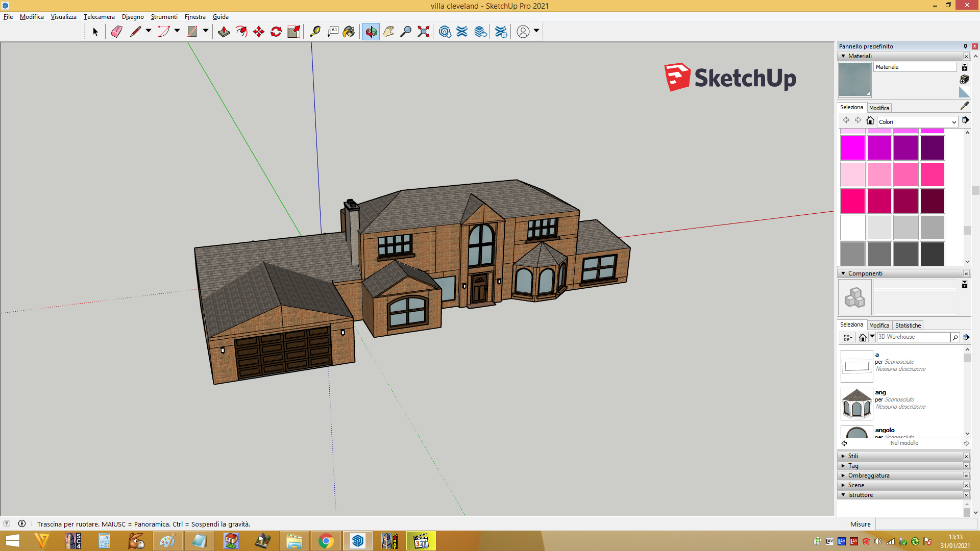
Task: Open the 3D Warehouse toolbar icon
Action: 445,32
